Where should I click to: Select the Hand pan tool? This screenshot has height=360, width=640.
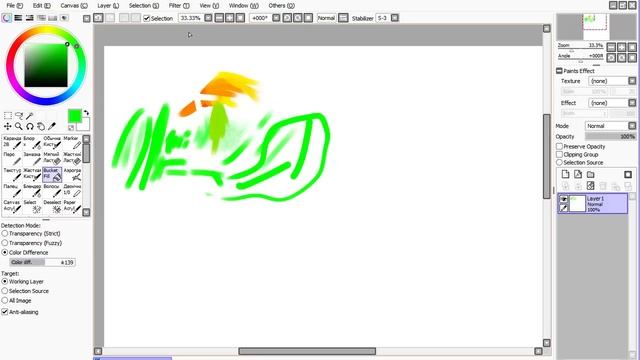coord(41,127)
